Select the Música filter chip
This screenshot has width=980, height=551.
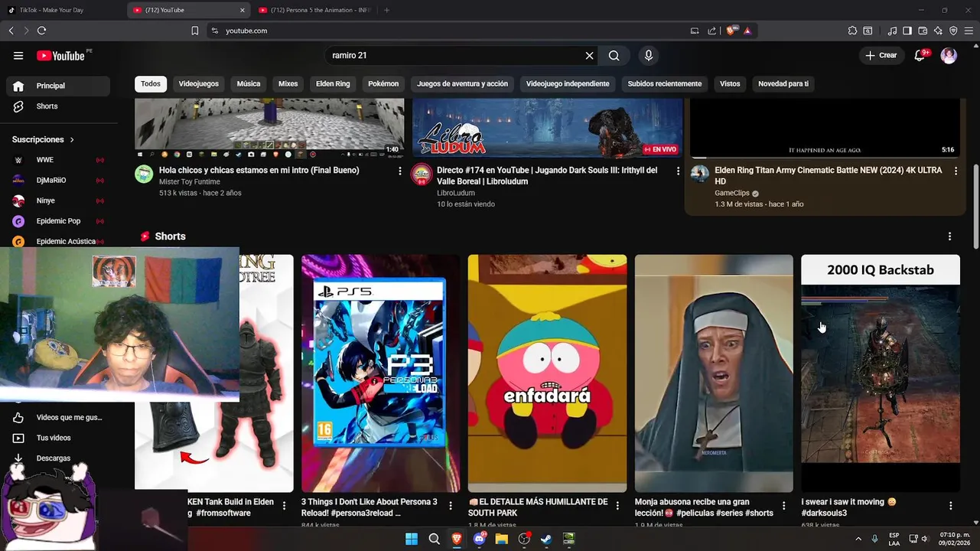[249, 84]
